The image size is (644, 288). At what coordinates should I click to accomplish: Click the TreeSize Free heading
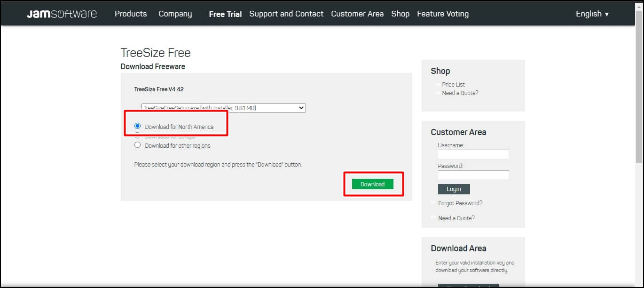[156, 53]
